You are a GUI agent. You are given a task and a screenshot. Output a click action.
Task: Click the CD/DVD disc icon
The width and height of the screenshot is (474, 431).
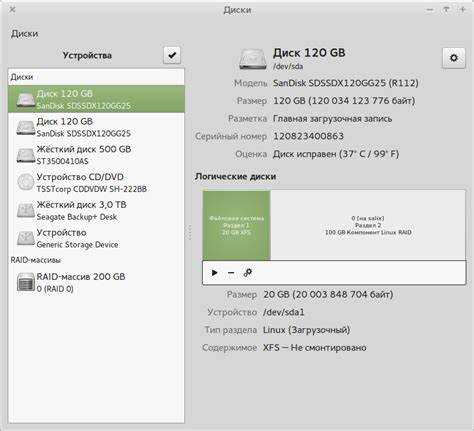[26, 182]
